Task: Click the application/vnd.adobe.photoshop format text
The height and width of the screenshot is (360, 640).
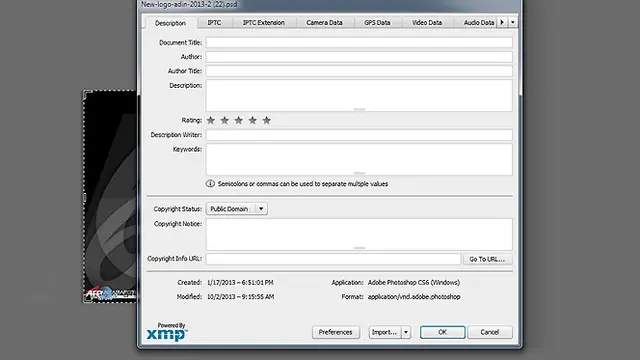Action: click(x=414, y=297)
